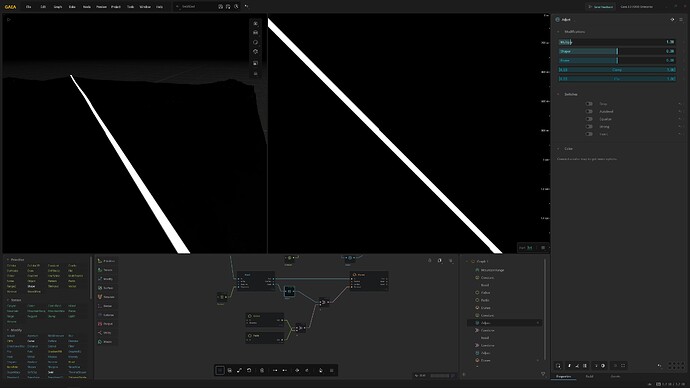Click the lock icon above the graph
690x388 pixels.
(430, 260)
